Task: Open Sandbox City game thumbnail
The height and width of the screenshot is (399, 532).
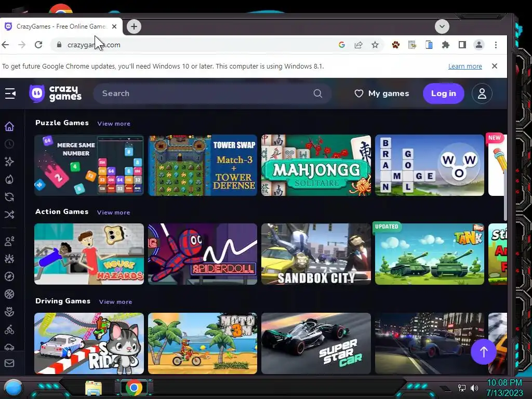Action: tap(316, 254)
